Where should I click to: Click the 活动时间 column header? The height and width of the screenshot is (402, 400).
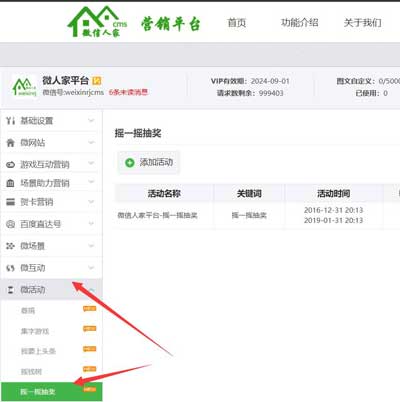(333, 193)
